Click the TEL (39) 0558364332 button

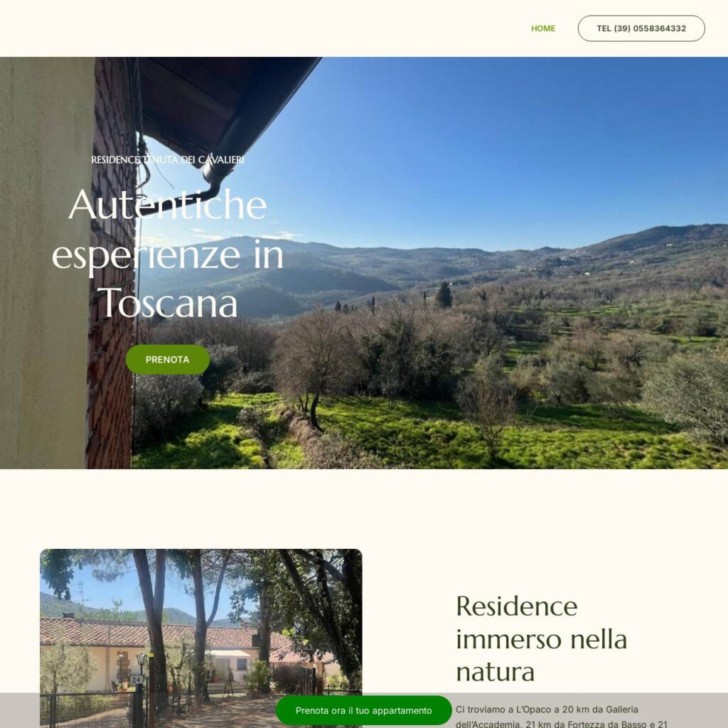[641, 28]
